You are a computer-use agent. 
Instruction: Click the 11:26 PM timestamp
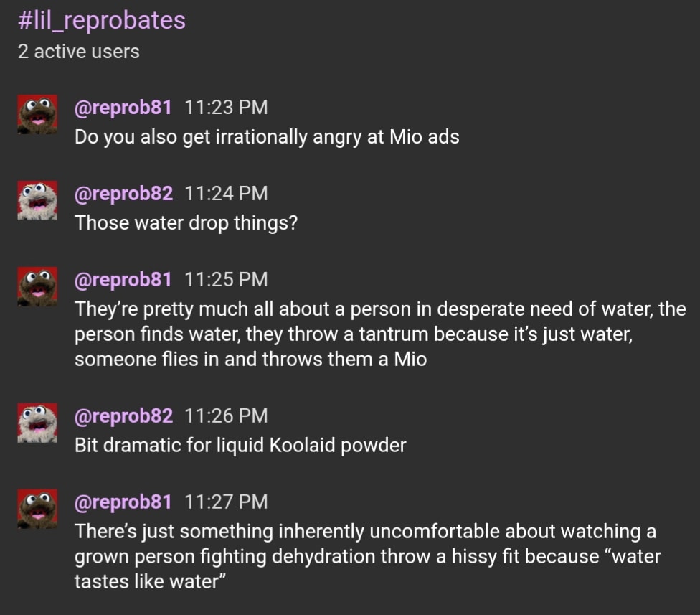[226, 416]
